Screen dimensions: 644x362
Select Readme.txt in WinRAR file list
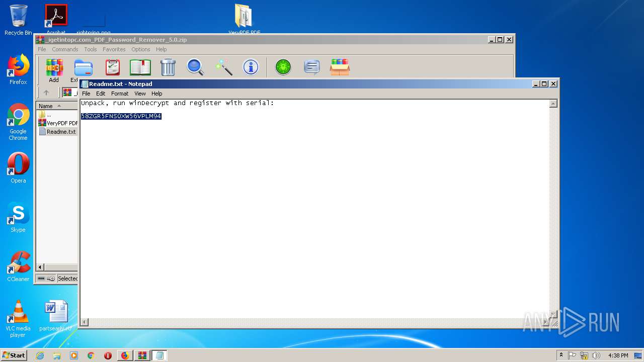click(57, 132)
